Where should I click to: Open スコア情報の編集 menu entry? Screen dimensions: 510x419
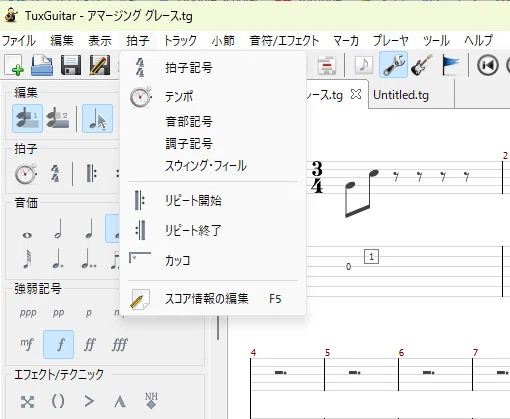213,299
